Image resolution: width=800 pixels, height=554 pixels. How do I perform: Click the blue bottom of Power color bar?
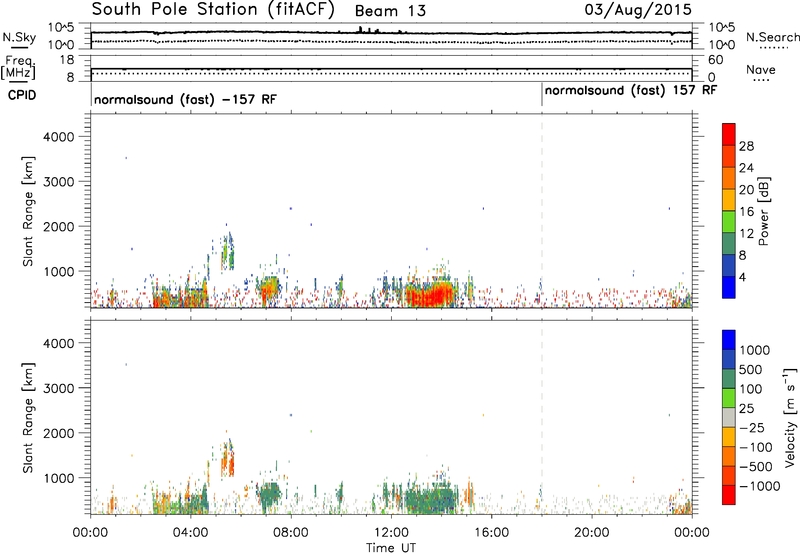click(x=729, y=287)
